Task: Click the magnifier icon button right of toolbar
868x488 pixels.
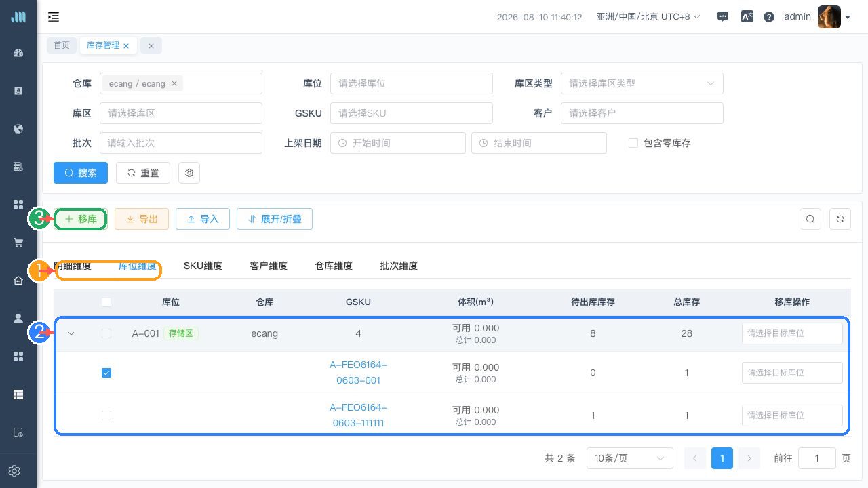Action: 810,219
